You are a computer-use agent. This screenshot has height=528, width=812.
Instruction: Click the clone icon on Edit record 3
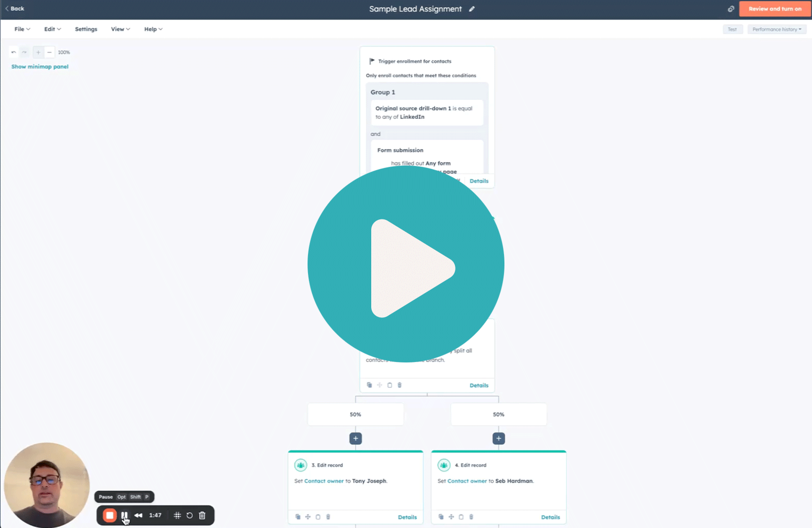(x=298, y=517)
